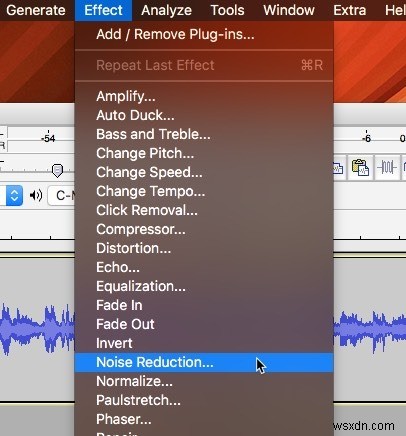Viewport: 406px width, 436px height.
Task: Apply the Invert effect
Action: 204,343
